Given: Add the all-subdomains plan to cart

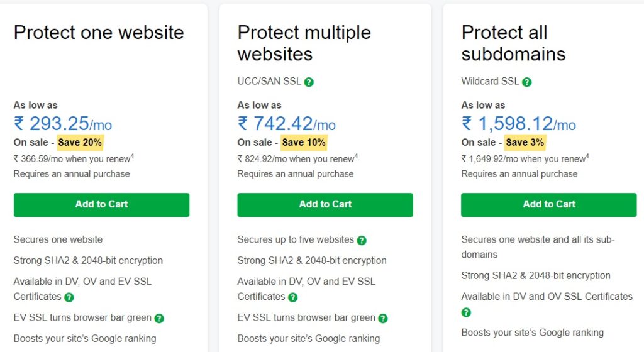Looking at the screenshot, I should coord(549,204).
